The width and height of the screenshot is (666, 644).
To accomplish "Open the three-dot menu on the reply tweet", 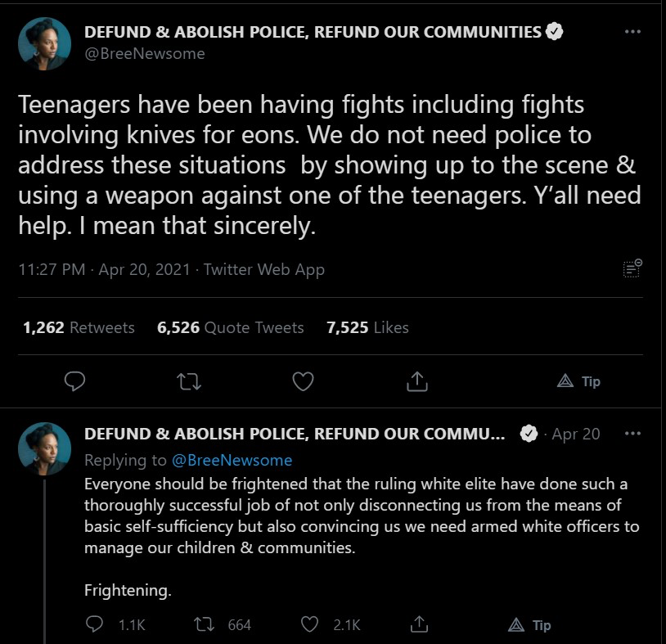I will tap(632, 434).
